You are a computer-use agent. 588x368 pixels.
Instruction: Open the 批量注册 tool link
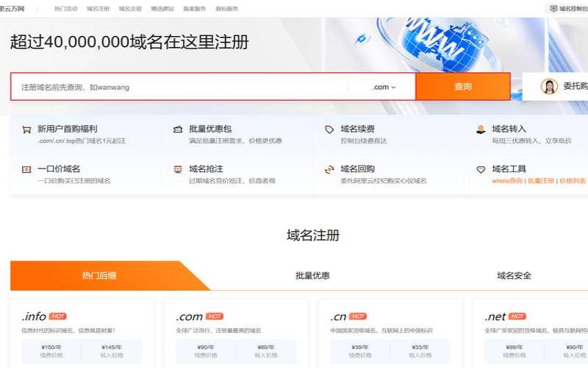click(x=541, y=180)
